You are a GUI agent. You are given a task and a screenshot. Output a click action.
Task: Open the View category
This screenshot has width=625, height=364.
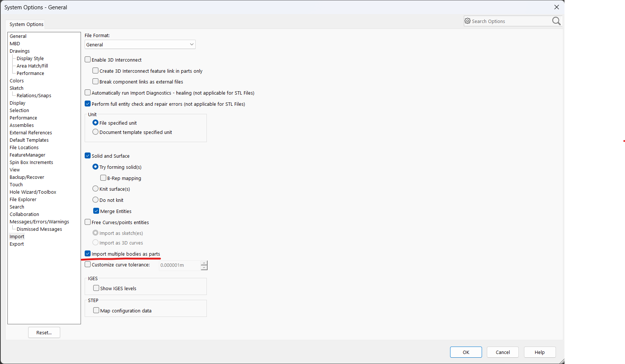pyautogui.click(x=15, y=170)
